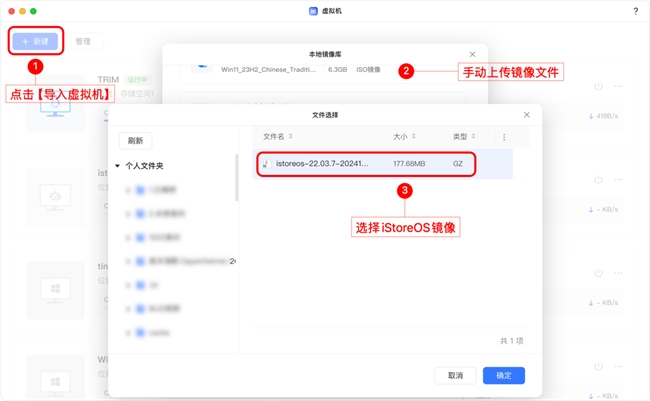Click the 刷新 button

135,141
